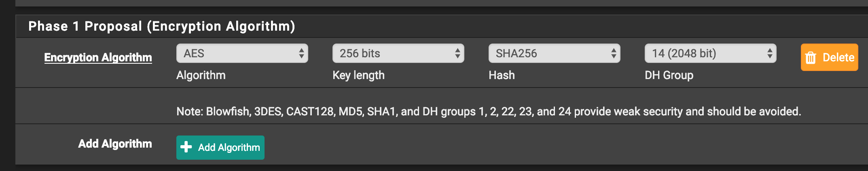Open the AES algorithm dropdown

click(x=242, y=53)
